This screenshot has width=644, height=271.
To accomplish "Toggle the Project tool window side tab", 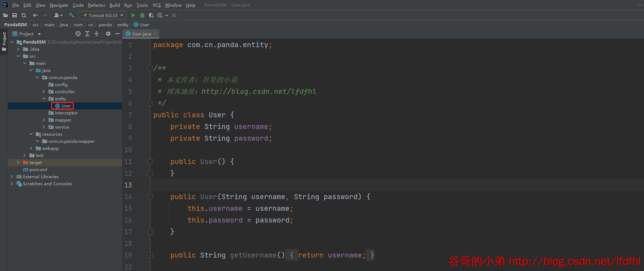I will pyautogui.click(x=4, y=41).
